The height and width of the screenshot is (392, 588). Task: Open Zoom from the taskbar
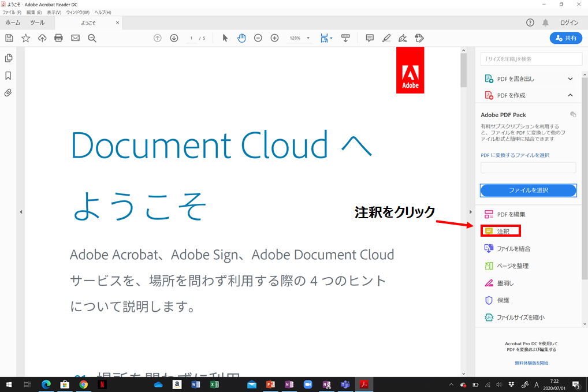click(x=307, y=384)
